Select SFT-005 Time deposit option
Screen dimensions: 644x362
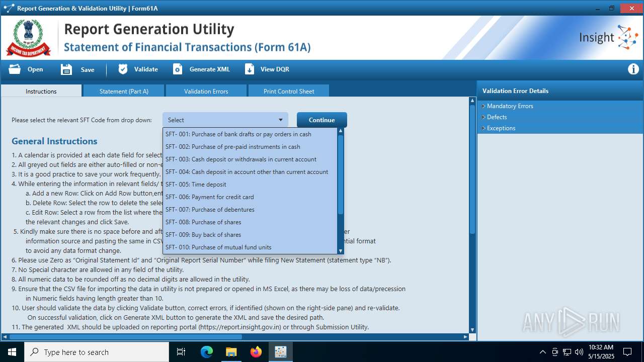(250, 185)
